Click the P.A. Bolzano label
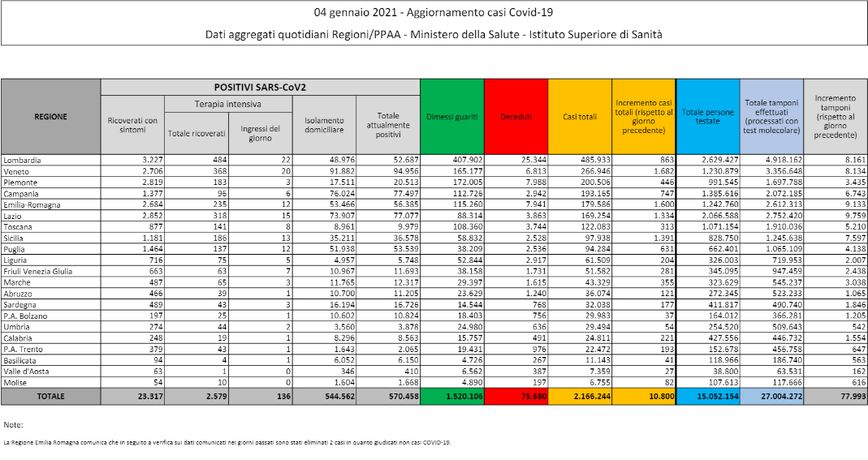868x460 pixels. [25, 316]
